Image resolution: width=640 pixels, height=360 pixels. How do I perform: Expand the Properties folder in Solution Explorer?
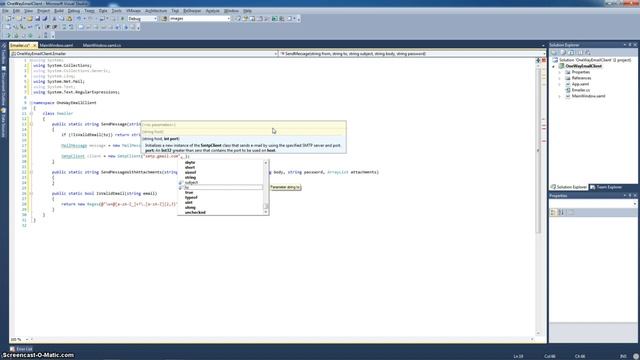[560, 72]
